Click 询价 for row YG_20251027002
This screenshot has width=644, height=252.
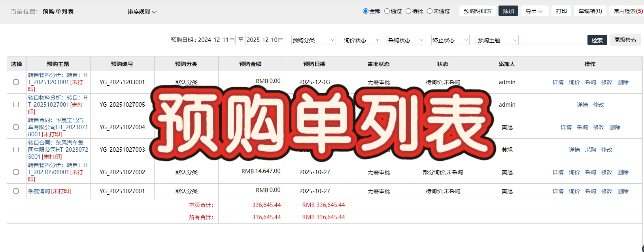click(x=574, y=172)
